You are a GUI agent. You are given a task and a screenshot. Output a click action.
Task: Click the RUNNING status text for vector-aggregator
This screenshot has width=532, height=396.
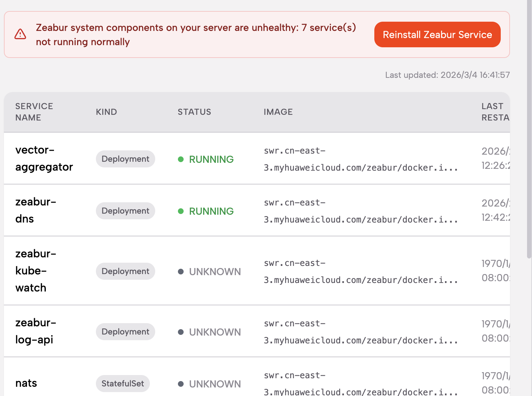click(211, 159)
